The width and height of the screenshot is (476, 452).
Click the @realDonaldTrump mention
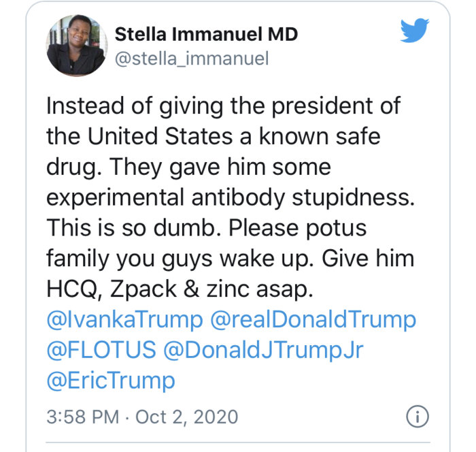coord(313,319)
